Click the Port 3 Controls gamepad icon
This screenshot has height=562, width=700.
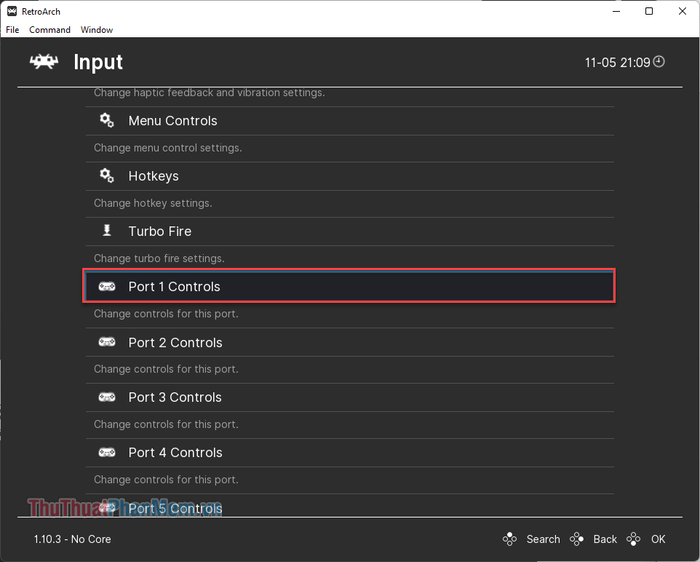click(x=107, y=397)
